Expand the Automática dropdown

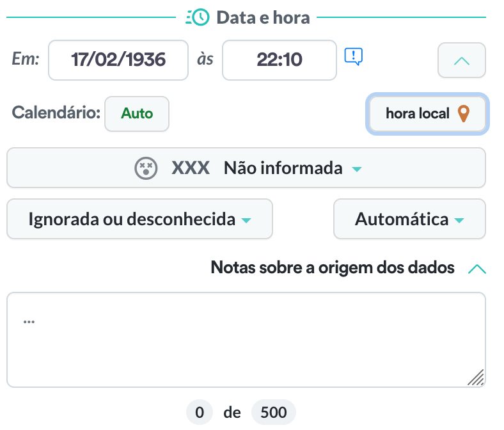pyautogui.click(x=409, y=219)
